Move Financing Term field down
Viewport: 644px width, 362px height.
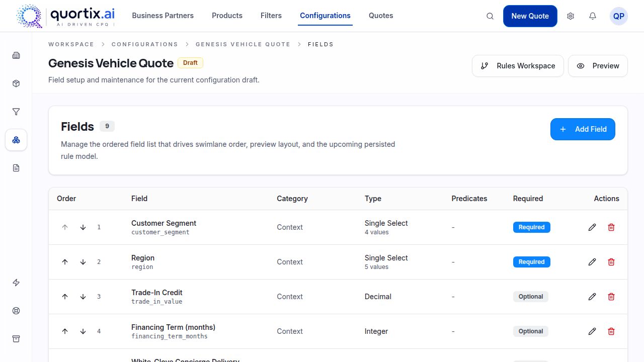click(x=83, y=331)
